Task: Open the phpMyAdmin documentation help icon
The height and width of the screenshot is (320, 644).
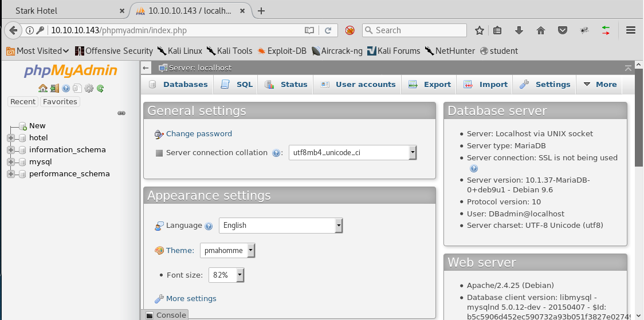Action: (66, 88)
